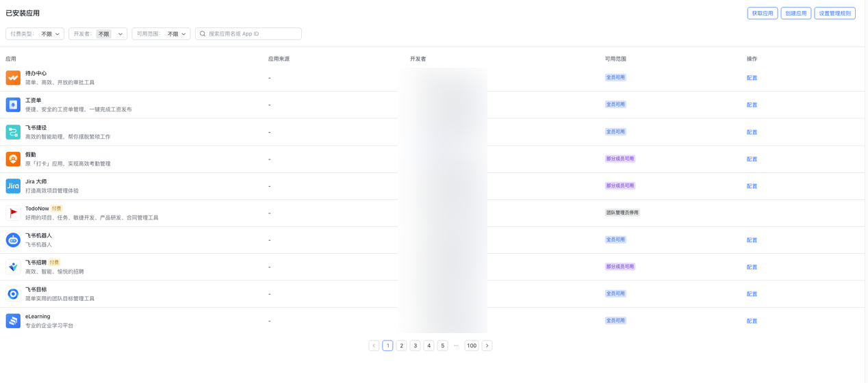Click the 获取应用 button
The width and height of the screenshot is (868, 383).
pos(762,13)
